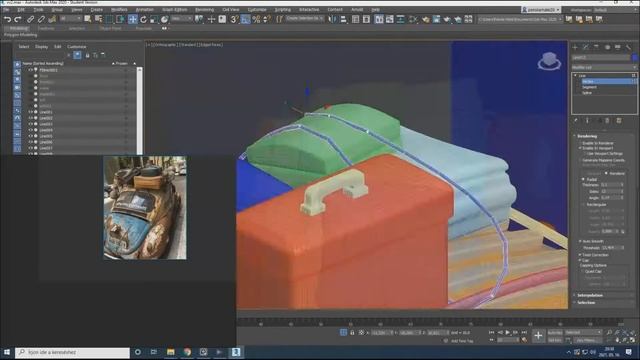Click the Mirror tool icon
The height and width of the screenshot is (360, 640).
(x=333, y=19)
